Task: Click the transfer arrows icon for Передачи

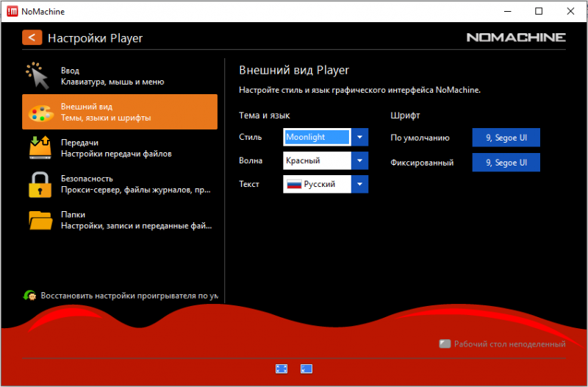Action: [x=40, y=148]
